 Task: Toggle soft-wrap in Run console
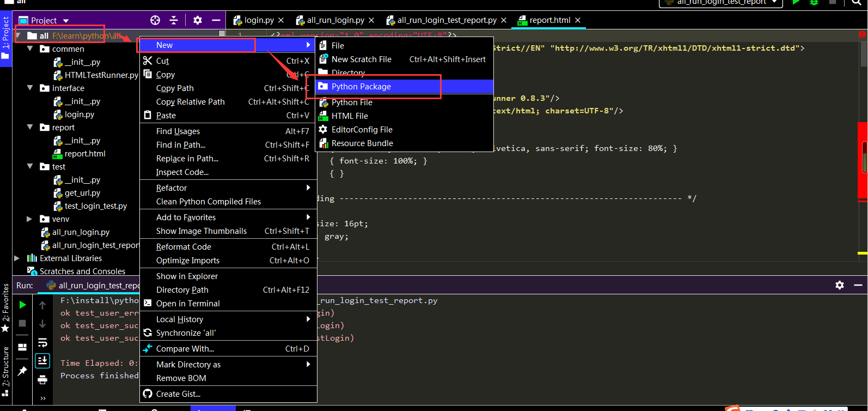tap(42, 342)
